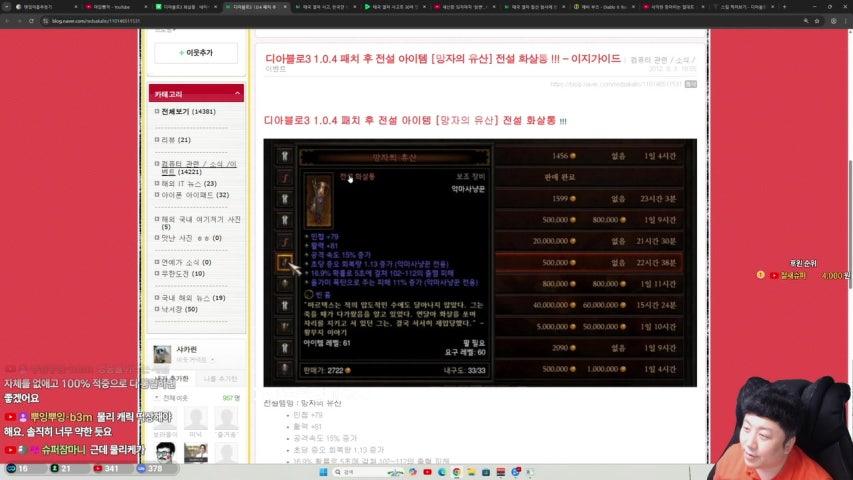
Task: Click the 전설템명 : 망자의 유산 text
Action: (302, 403)
